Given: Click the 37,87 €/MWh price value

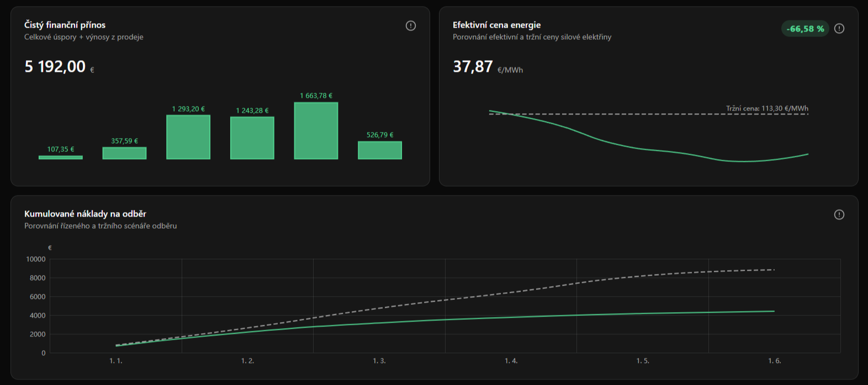Looking at the screenshot, I should (488, 67).
